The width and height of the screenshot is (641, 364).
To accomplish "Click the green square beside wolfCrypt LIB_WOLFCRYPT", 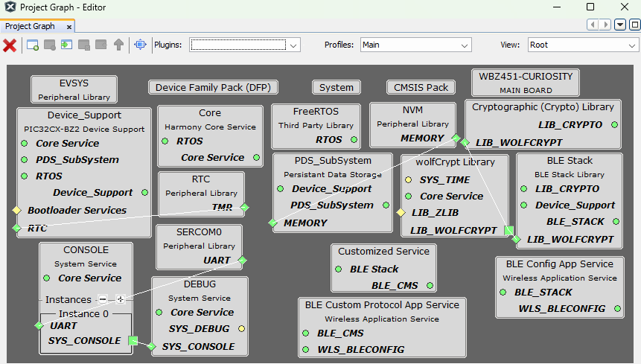I will click(x=509, y=230).
